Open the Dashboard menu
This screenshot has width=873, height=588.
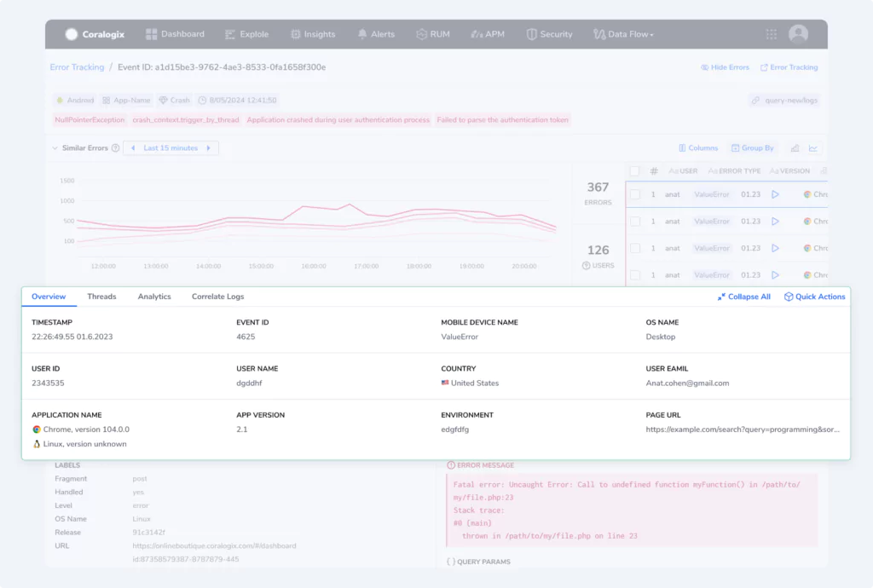pos(175,34)
